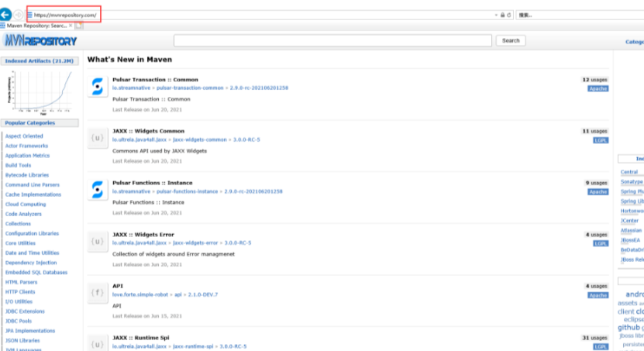644x351 pixels.
Task: Click the Central repository link
Action: [x=629, y=172]
